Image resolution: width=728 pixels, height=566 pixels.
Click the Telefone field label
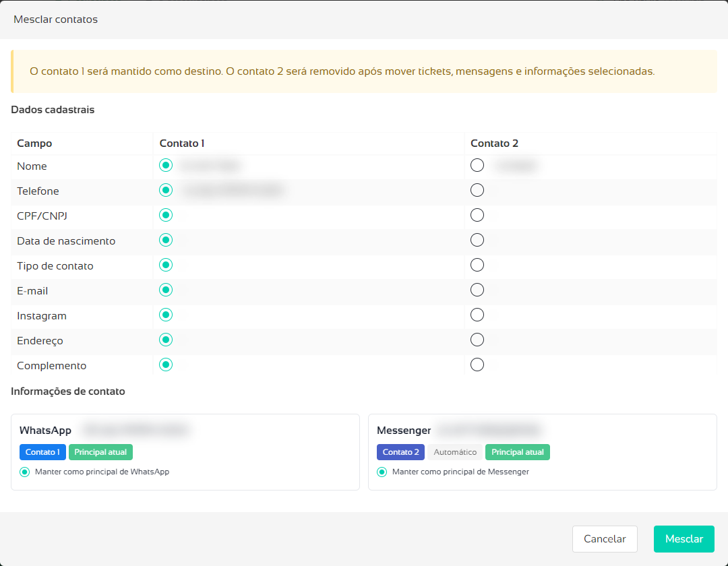[38, 191]
